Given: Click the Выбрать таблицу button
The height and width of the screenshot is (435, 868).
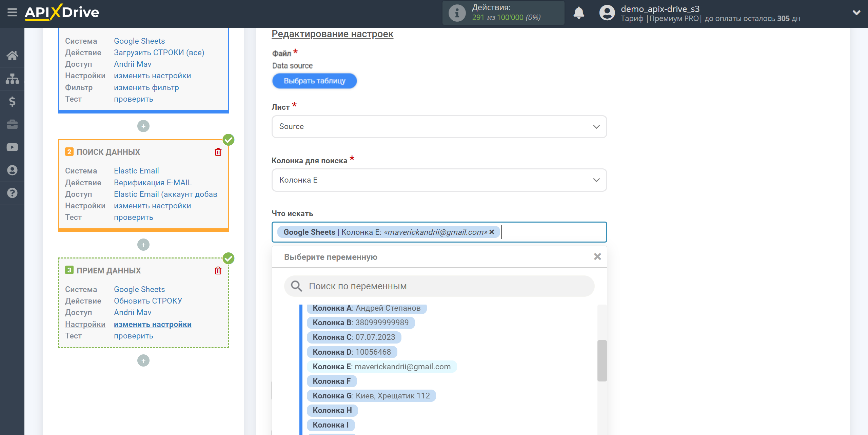Looking at the screenshot, I should tap(314, 81).
